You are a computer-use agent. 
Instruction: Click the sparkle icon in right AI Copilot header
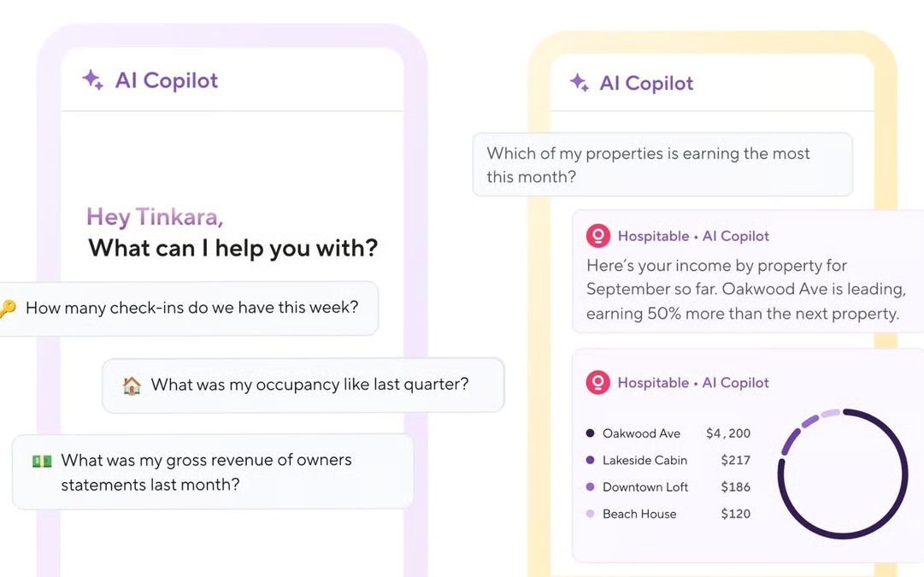pos(580,83)
